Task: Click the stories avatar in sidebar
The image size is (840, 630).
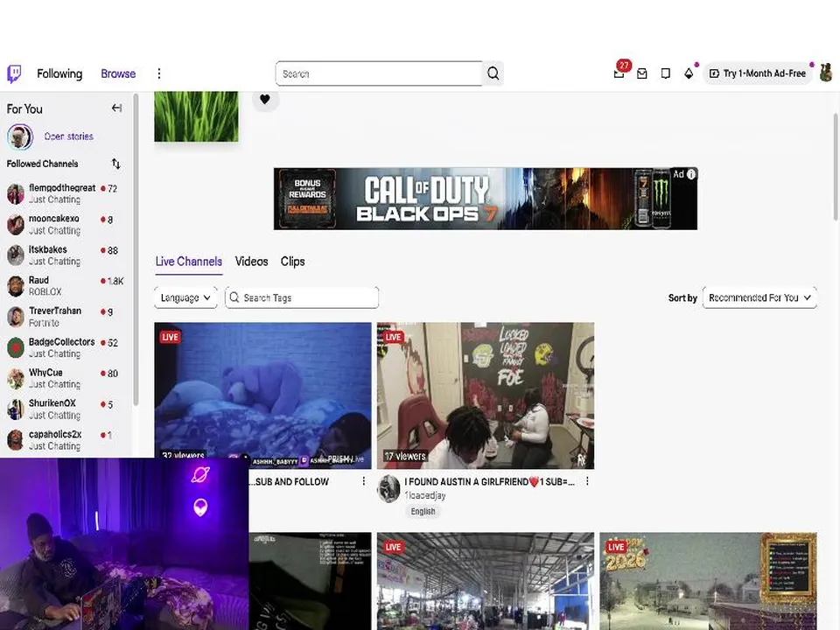Action: 20,136
